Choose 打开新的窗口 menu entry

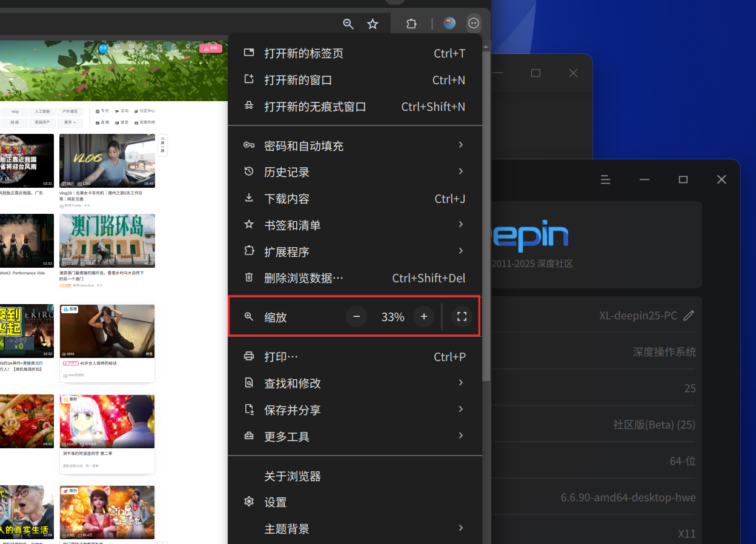point(355,80)
